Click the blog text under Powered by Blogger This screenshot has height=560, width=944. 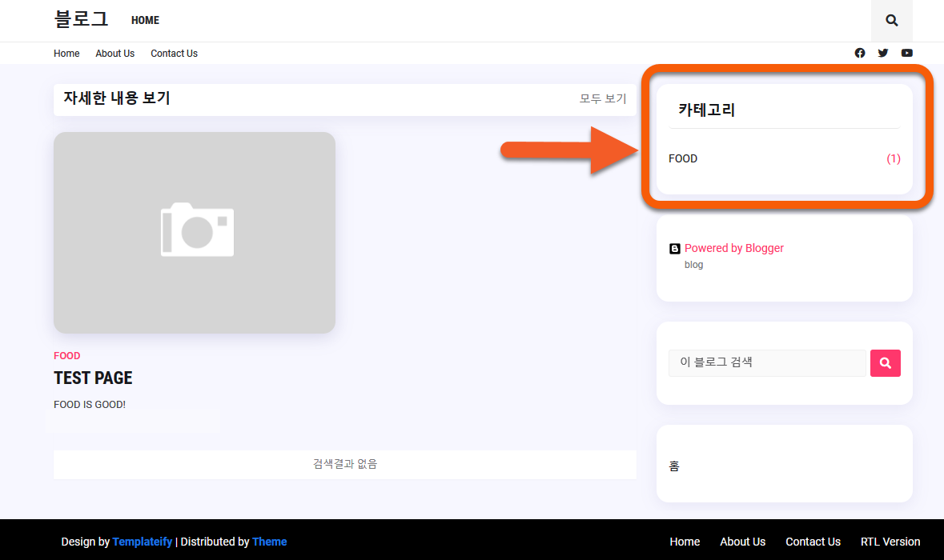(x=693, y=265)
